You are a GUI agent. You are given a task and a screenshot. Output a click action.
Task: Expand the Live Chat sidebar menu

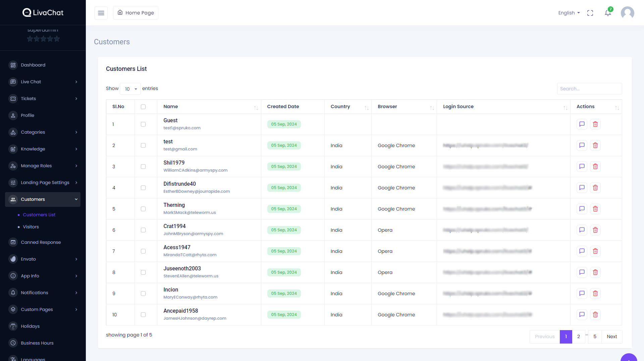click(x=43, y=82)
